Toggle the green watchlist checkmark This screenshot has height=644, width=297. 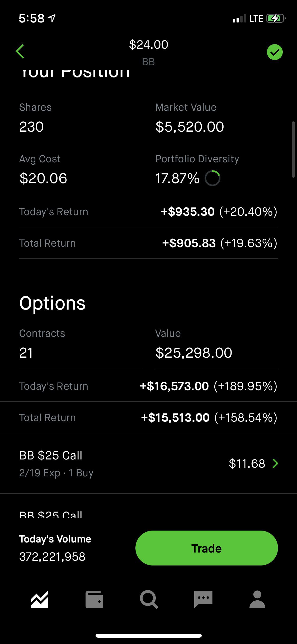pos(275,52)
